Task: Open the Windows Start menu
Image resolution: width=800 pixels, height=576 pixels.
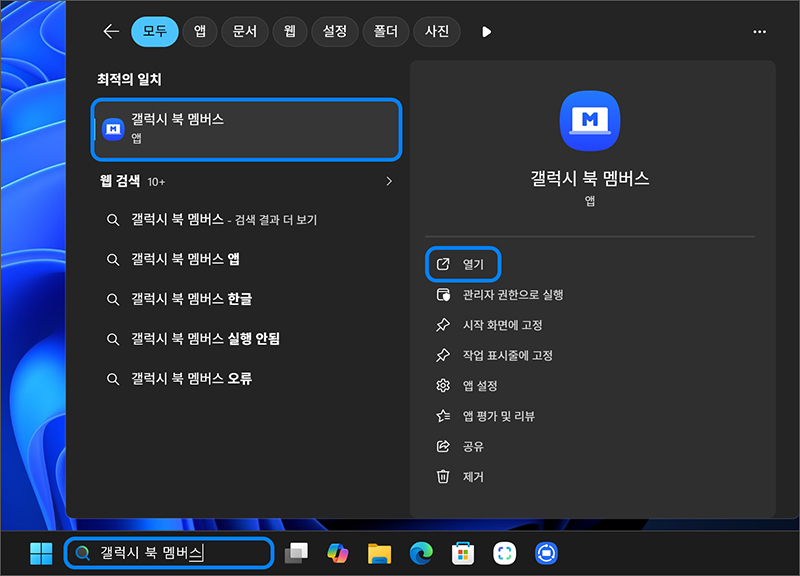Action: click(x=41, y=554)
